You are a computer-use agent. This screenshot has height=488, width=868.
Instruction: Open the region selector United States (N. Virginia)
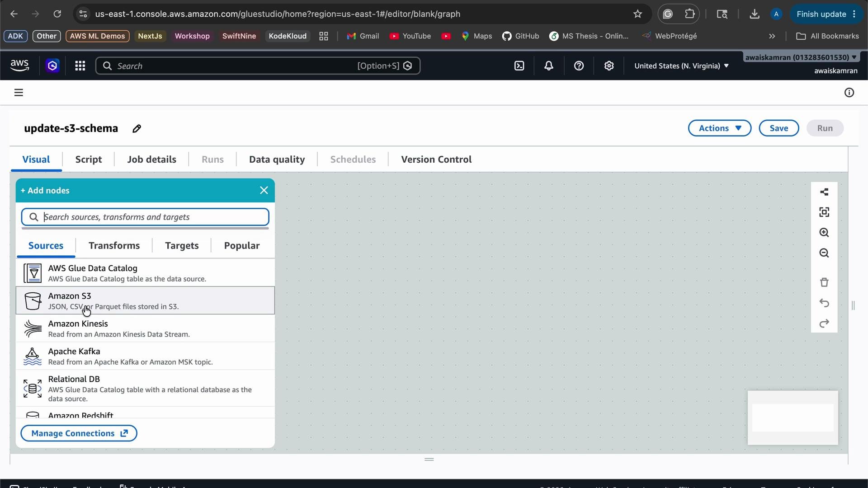(681, 66)
